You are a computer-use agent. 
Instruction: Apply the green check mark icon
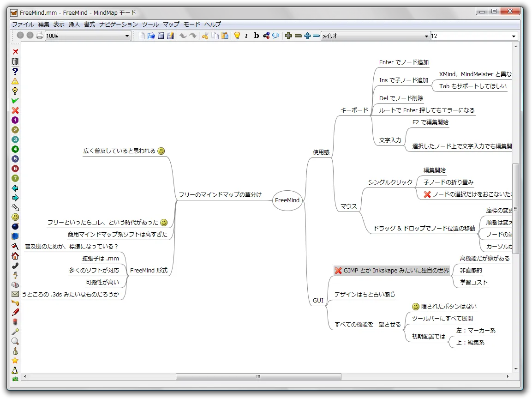pos(15,100)
